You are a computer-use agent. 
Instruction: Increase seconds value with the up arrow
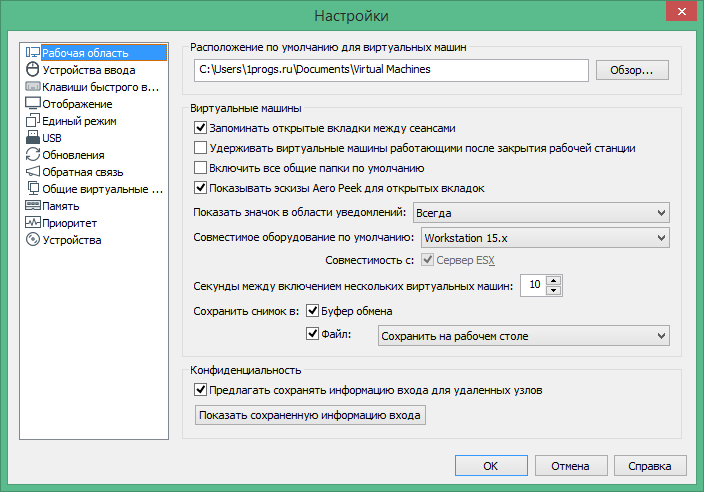[555, 280]
